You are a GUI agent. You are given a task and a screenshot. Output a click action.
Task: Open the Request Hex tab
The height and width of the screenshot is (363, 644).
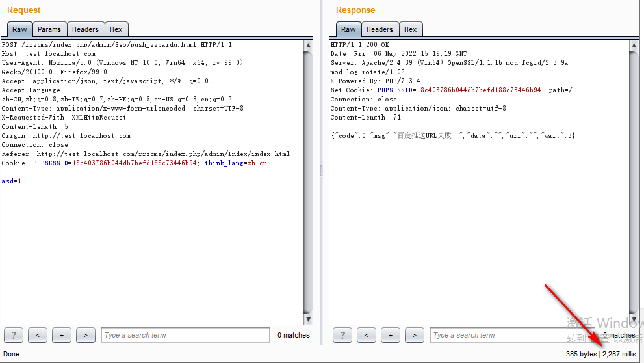116,29
